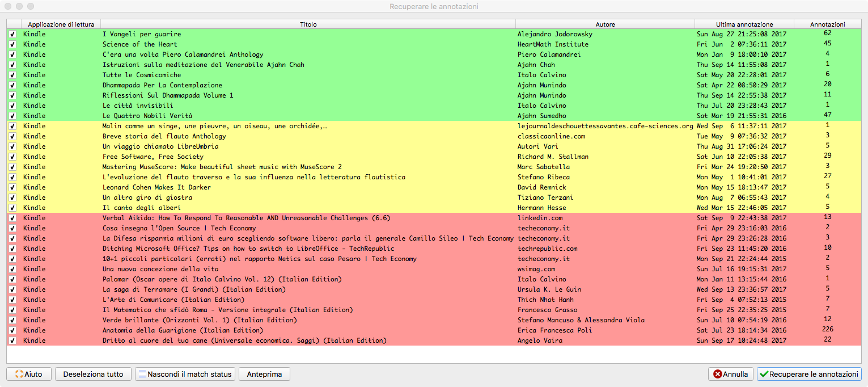The height and width of the screenshot is (387, 868).
Task: Confirm with Recuperare le annotazioni button
Action: 809,374
